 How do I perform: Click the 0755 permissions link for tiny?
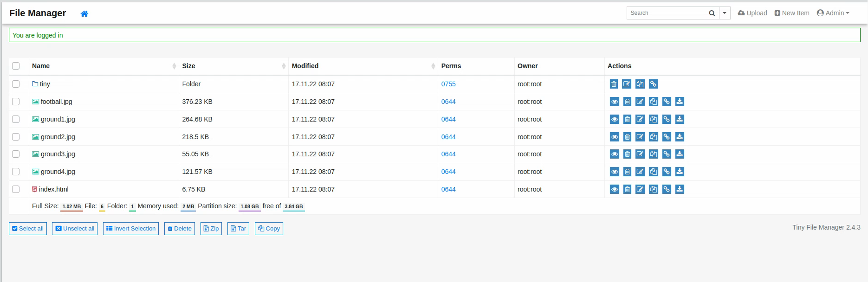448,84
